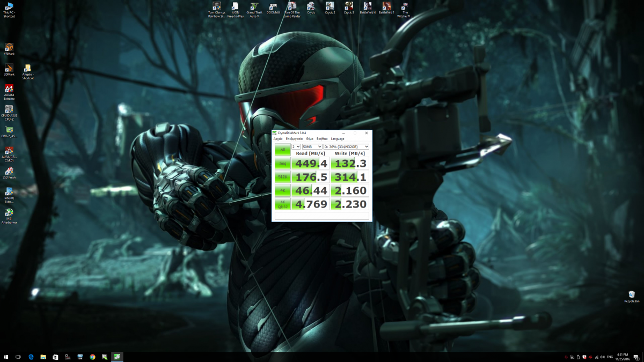
Task: Open the test count dropdown showing 2
Action: pos(296,146)
